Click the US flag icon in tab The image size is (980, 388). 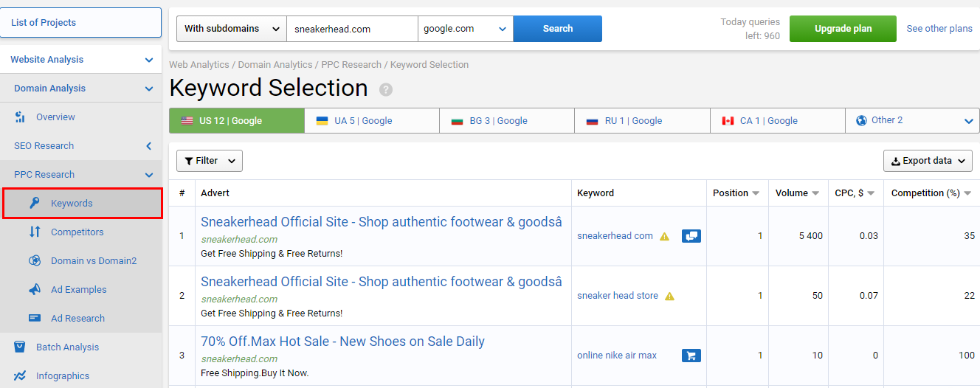pyautogui.click(x=187, y=120)
